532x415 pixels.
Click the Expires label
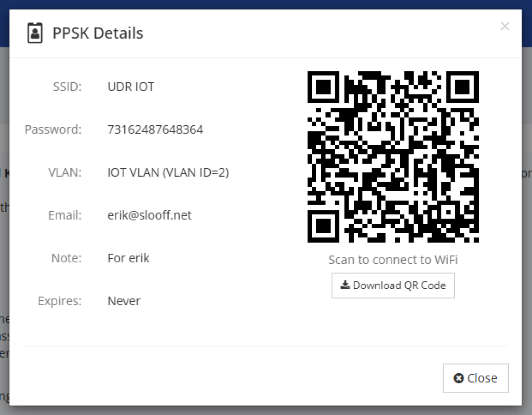click(x=59, y=301)
